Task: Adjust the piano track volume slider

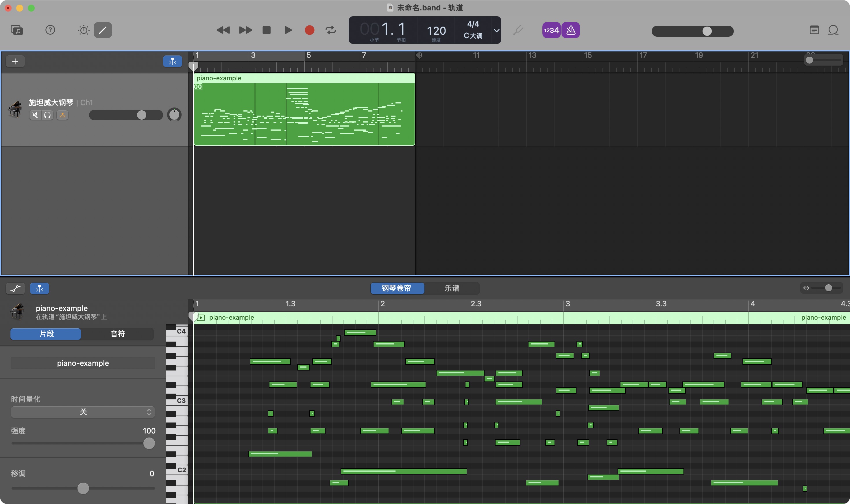Action: [126, 115]
